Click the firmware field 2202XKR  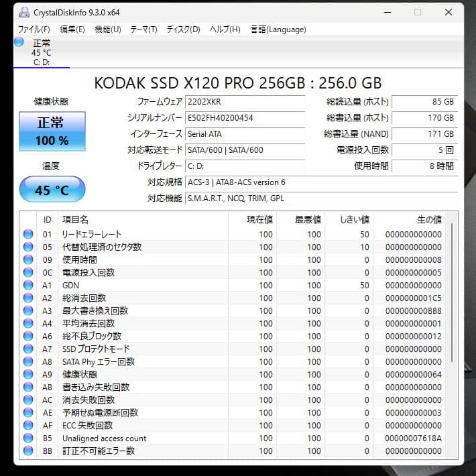(245, 102)
